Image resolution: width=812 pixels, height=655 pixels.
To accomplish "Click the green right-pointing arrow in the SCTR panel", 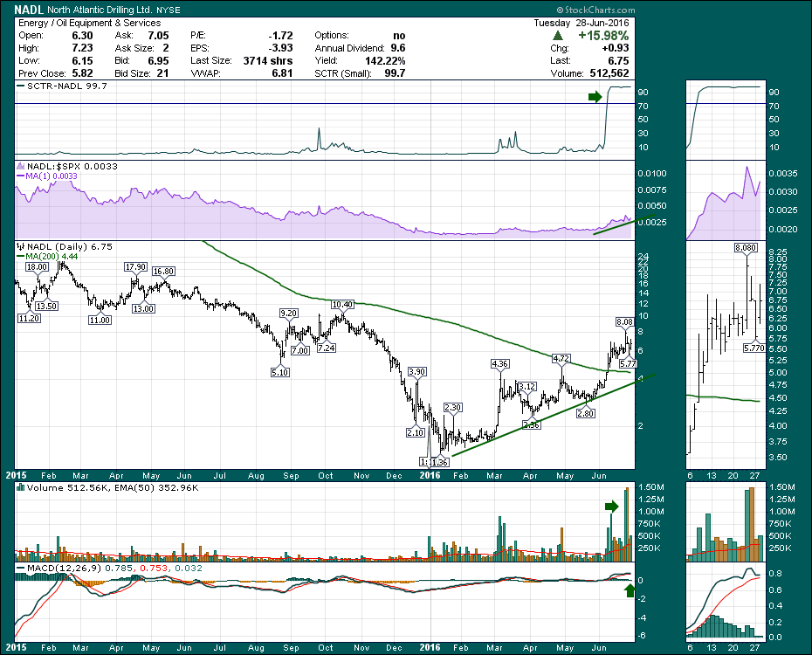I will click(x=596, y=96).
